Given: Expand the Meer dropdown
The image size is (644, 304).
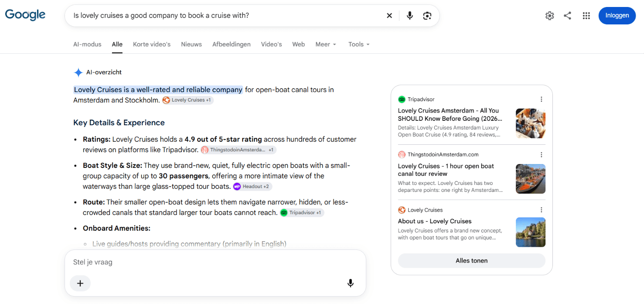Looking at the screenshot, I should pos(326,44).
